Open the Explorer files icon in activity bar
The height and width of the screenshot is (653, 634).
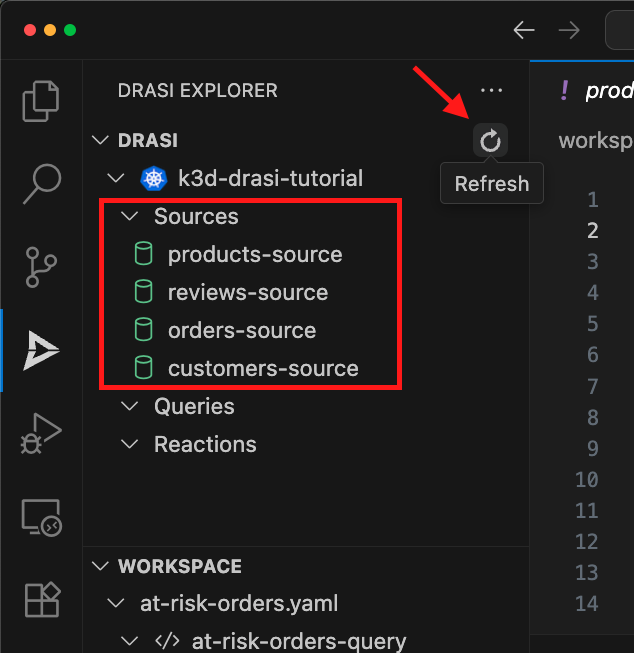click(41, 100)
